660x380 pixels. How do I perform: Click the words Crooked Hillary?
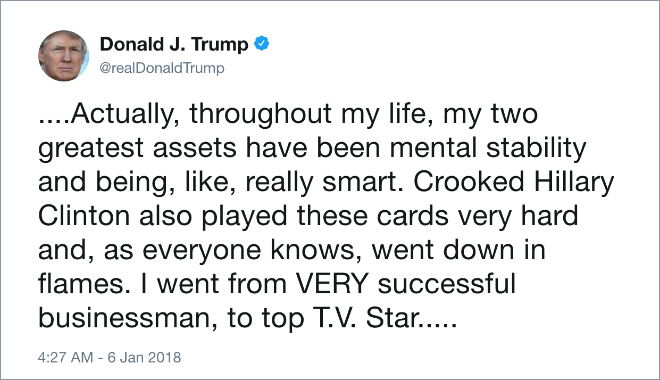click(x=514, y=182)
